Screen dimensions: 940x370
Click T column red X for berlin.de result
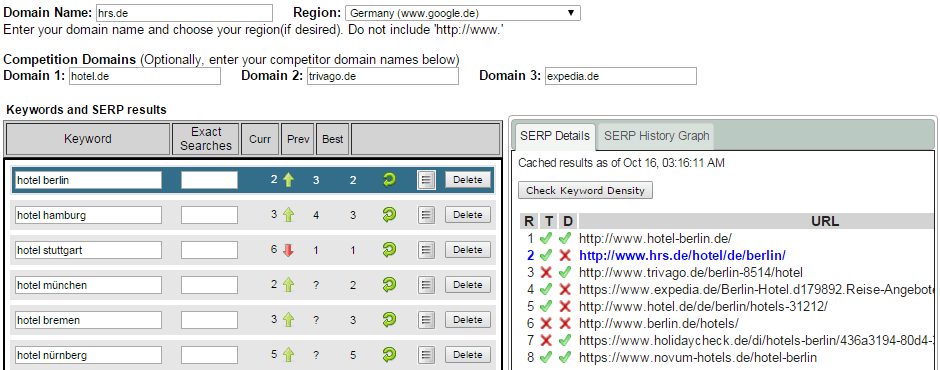546,323
